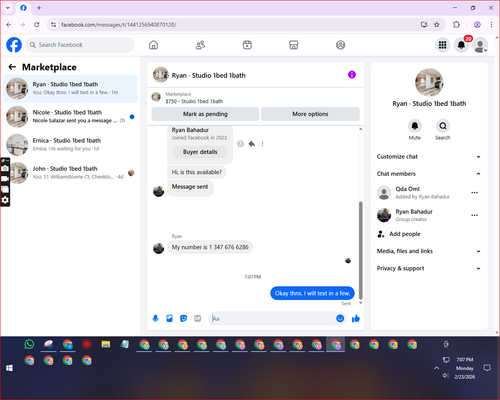Viewport: 500px width, 400px height.
Task: Click the chat vertical scrollbar
Action: coord(360,250)
